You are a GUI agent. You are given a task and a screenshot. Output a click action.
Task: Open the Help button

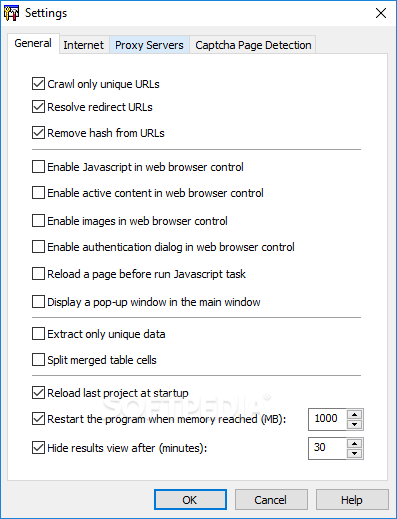tap(352, 500)
